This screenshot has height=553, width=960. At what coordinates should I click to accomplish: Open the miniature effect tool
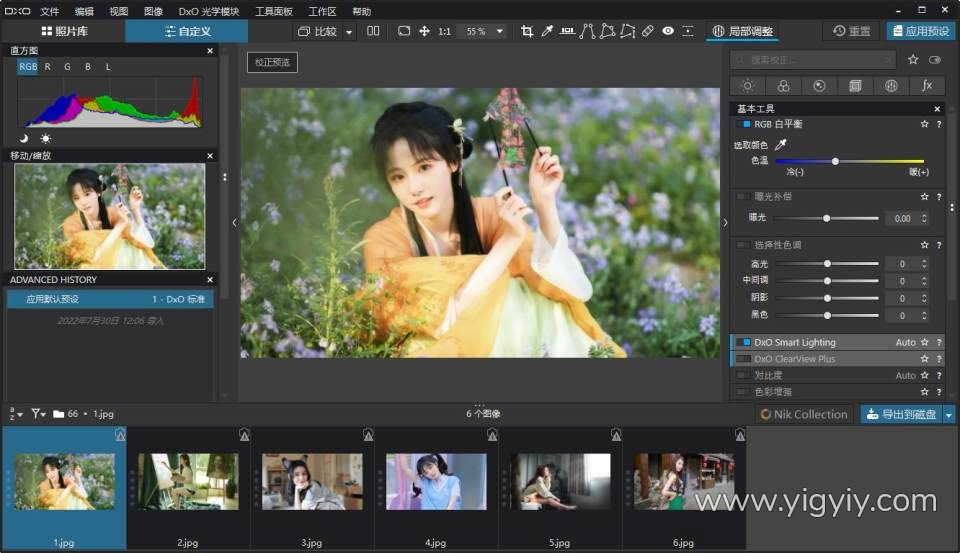click(688, 31)
